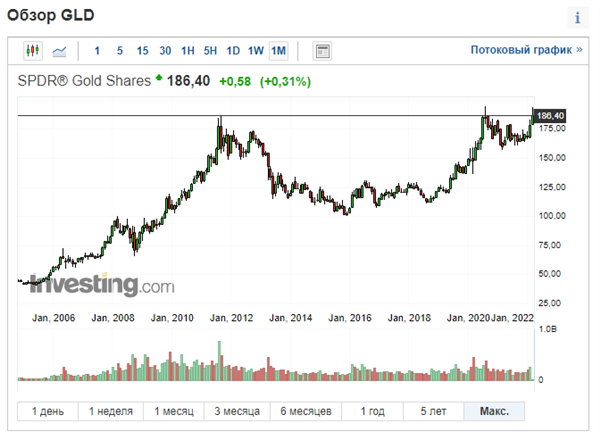600x439 pixels.
Task: Click the 186,40 last price value
Action: tap(188, 81)
